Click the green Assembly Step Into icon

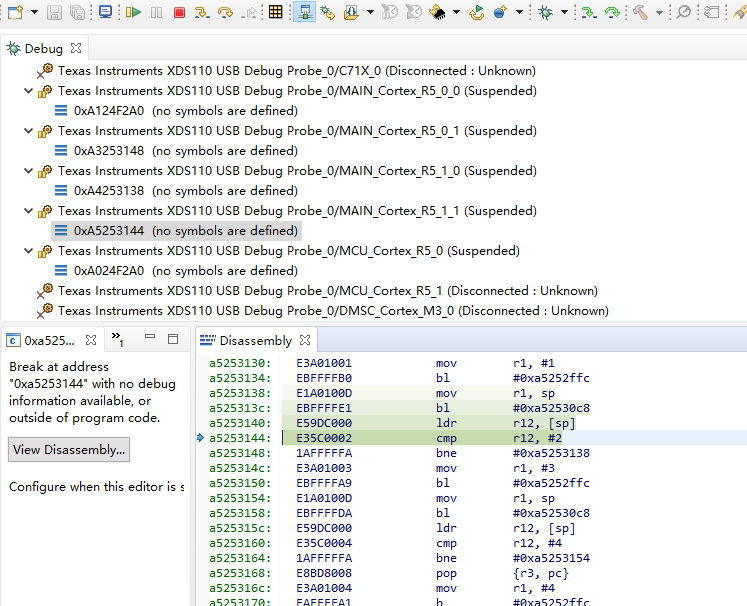click(589, 12)
